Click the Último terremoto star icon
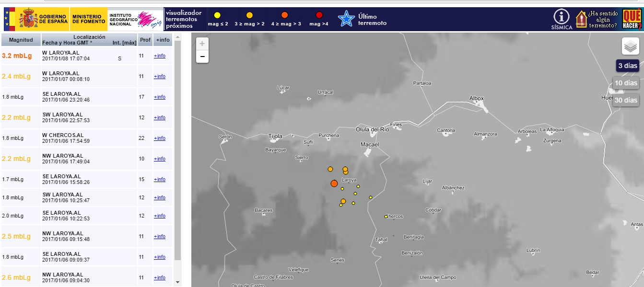The width and height of the screenshot is (644, 287). tap(346, 19)
